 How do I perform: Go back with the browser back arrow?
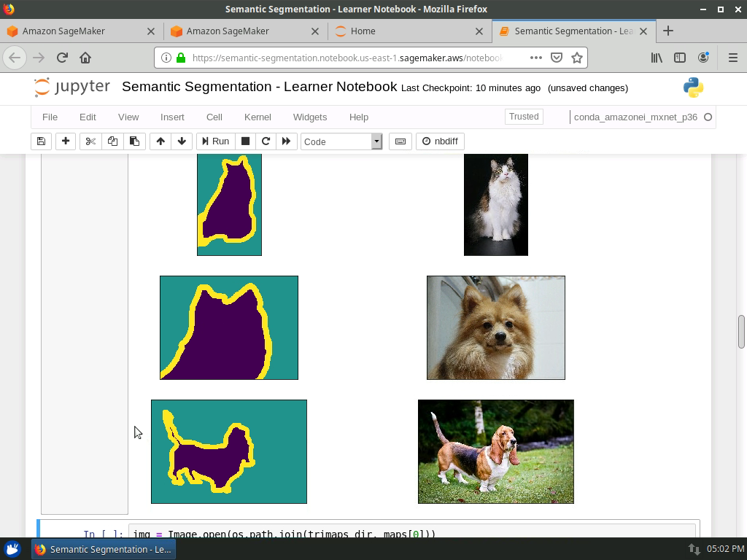pyautogui.click(x=15, y=58)
